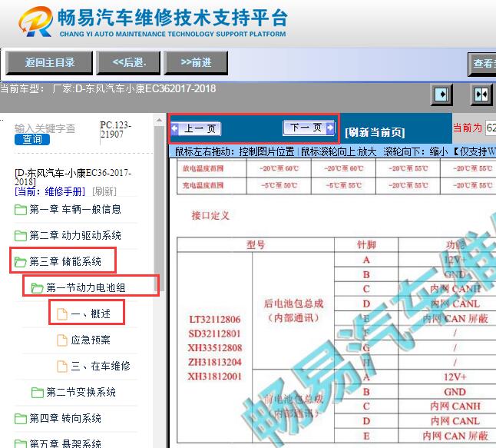Click open-folder icon beside 第一节动力电池组

coord(38,288)
